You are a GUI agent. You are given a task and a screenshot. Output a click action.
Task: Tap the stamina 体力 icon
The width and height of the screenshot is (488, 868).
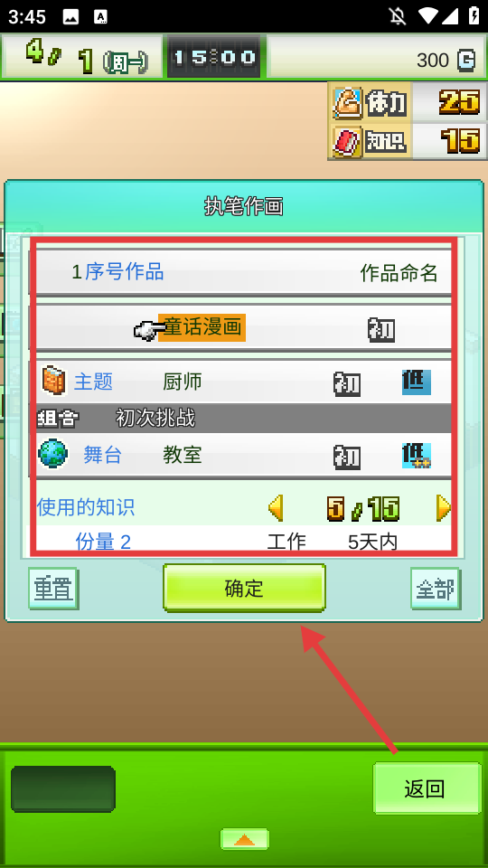(347, 103)
